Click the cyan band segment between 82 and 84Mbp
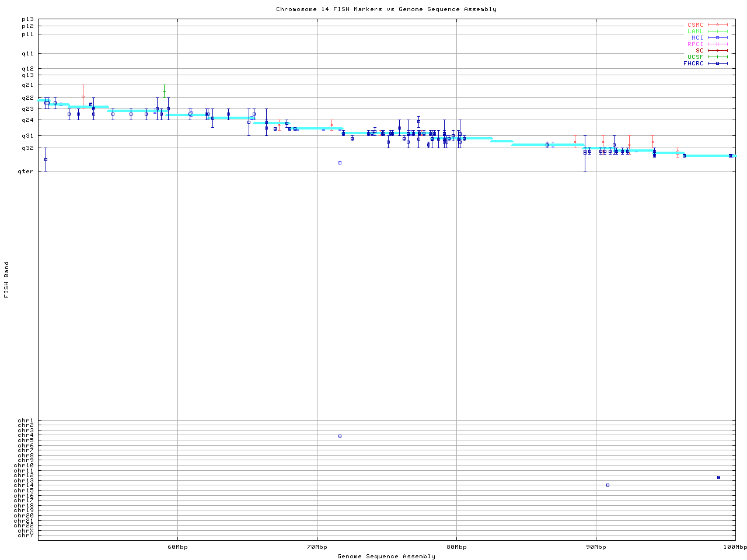 click(501, 141)
